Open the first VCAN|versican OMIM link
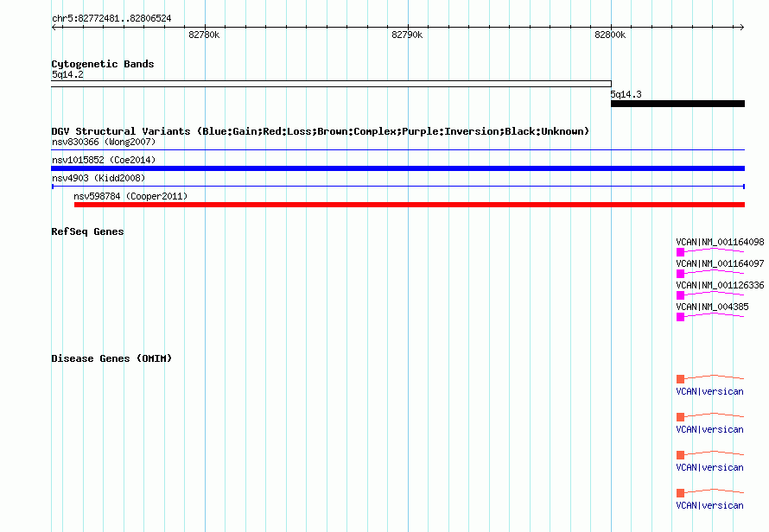 pyautogui.click(x=709, y=391)
